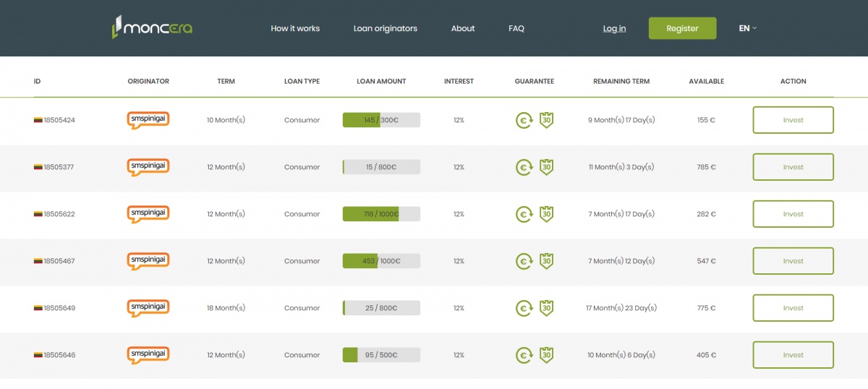This screenshot has width=868, height=389.
Task: Click the 15 / 800€ progress bar
Action: (381, 167)
